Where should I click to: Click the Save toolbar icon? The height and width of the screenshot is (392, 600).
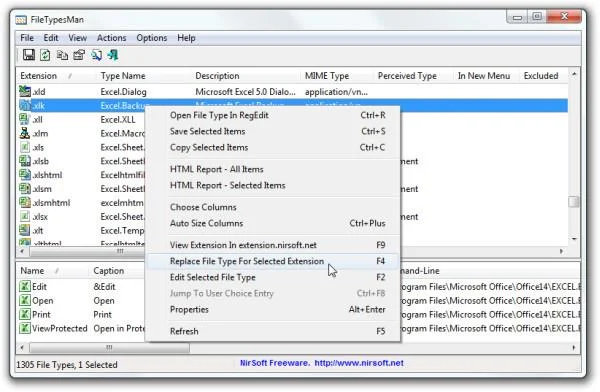pyautogui.click(x=29, y=55)
